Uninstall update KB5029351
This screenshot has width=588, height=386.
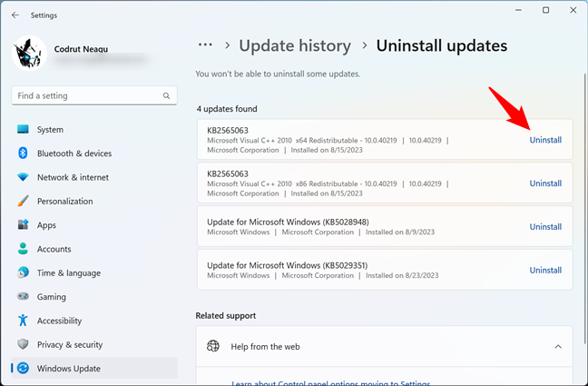pyautogui.click(x=545, y=270)
